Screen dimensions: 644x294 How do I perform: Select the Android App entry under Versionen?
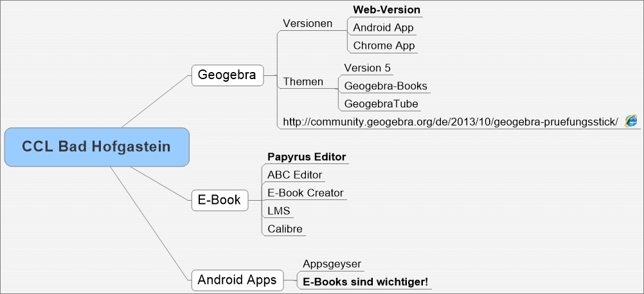[x=383, y=28]
